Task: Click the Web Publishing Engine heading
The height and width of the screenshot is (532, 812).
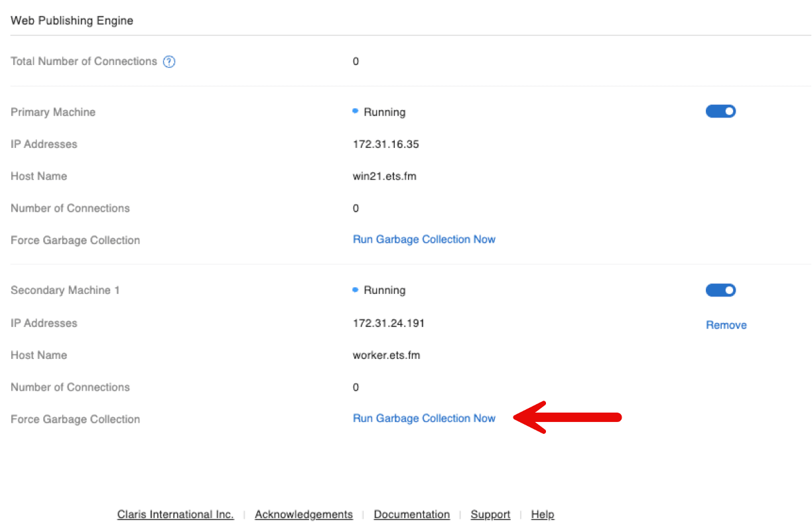Action: (72, 21)
